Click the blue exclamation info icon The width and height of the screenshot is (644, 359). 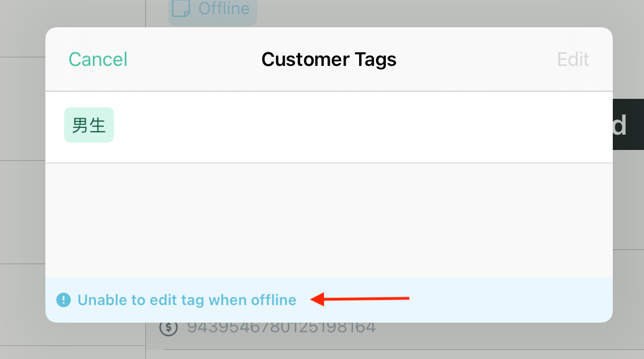click(64, 300)
